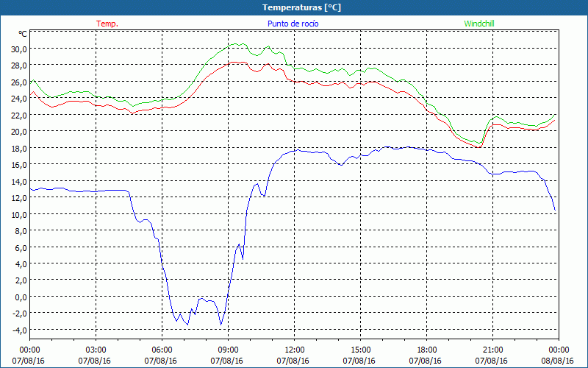Click the 14,0 y-axis value
588x368 pixels.
tap(19, 181)
